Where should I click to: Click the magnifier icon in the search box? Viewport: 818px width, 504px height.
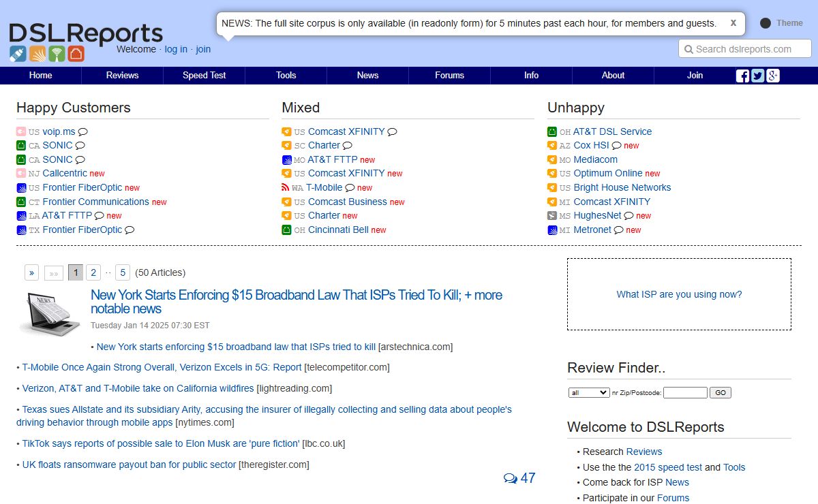point(688,49)
